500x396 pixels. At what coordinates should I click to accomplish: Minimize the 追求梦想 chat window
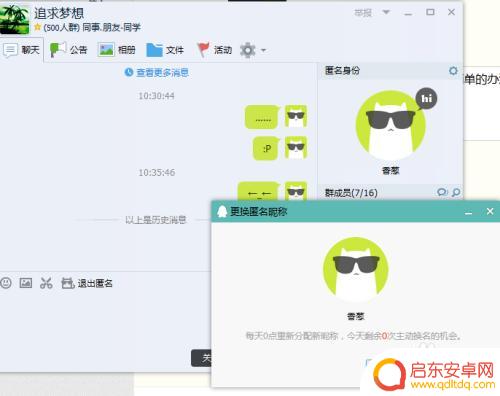pos(408,13)
